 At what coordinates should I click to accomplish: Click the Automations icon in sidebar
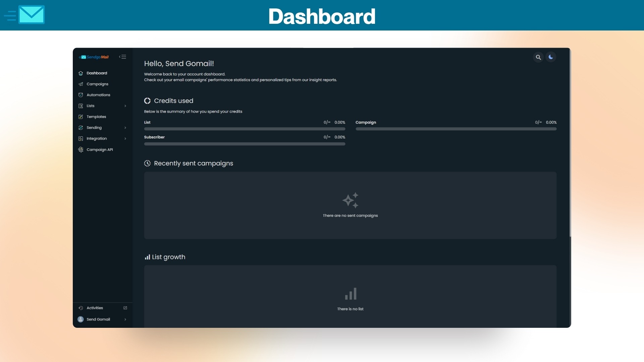[x=80, y=95]
